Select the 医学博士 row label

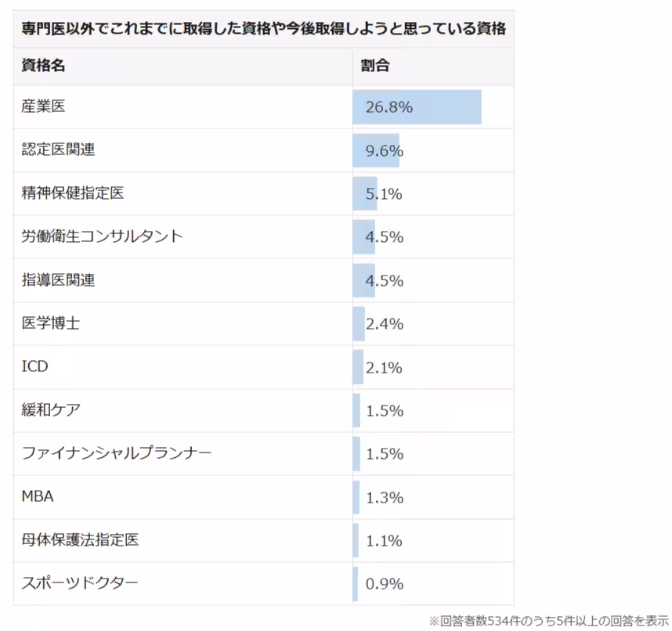coord(51,323)
